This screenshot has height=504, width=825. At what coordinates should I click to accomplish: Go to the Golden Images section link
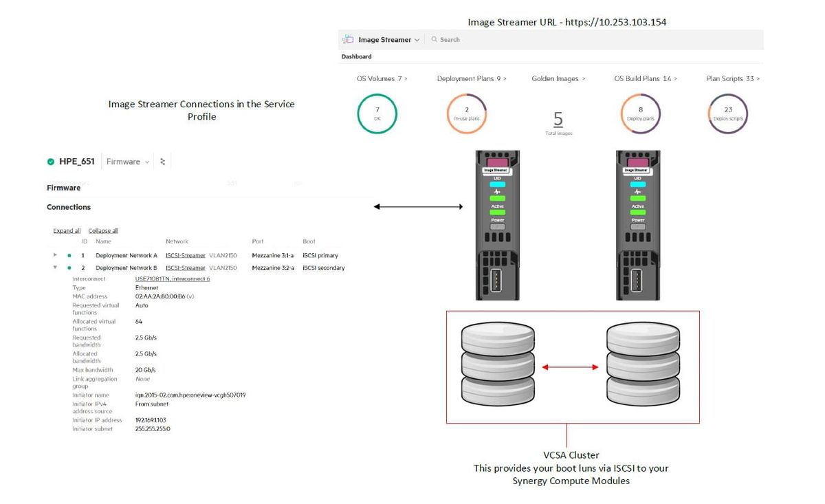[558, 79]
